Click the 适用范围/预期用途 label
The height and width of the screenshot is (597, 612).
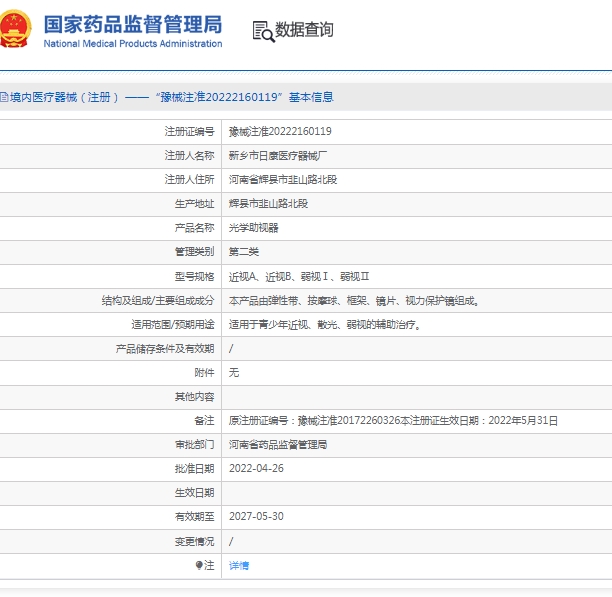[x=173, y=325]
